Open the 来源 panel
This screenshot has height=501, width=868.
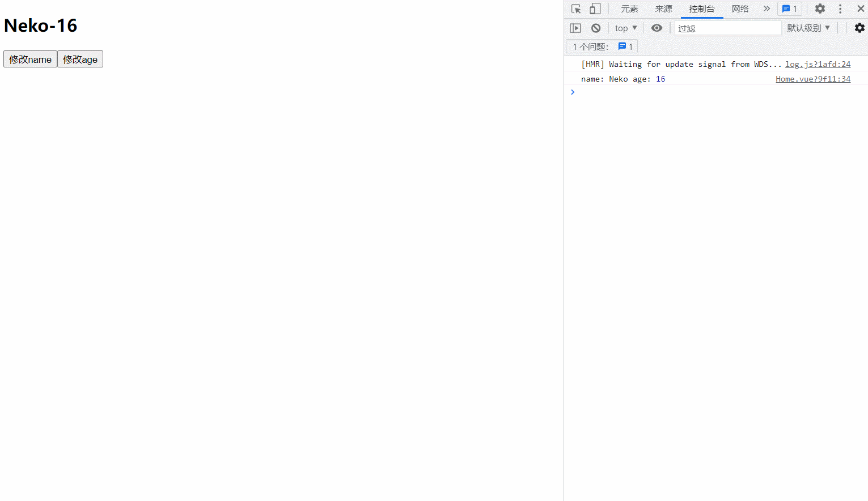[x=663, y=9]
